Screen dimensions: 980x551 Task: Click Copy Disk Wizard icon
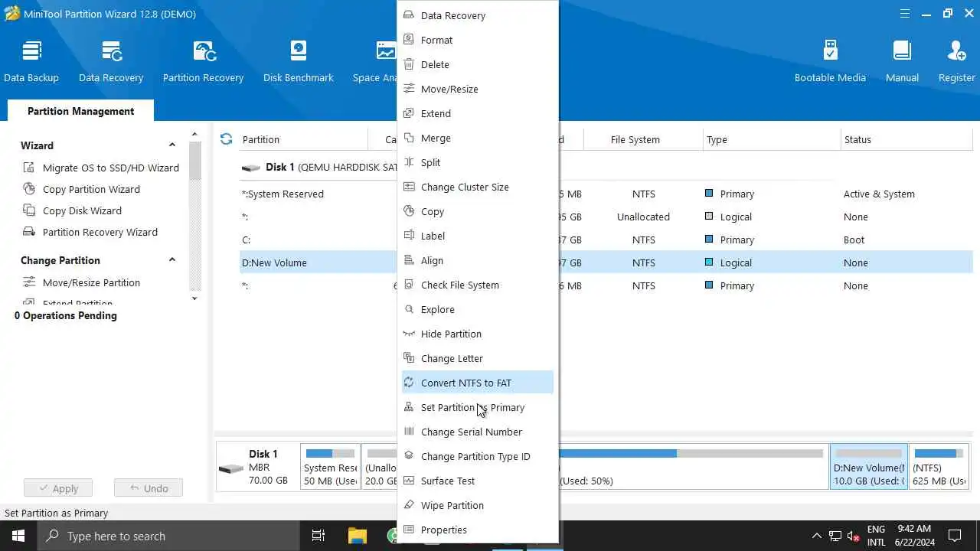click(x=29, y=210)
